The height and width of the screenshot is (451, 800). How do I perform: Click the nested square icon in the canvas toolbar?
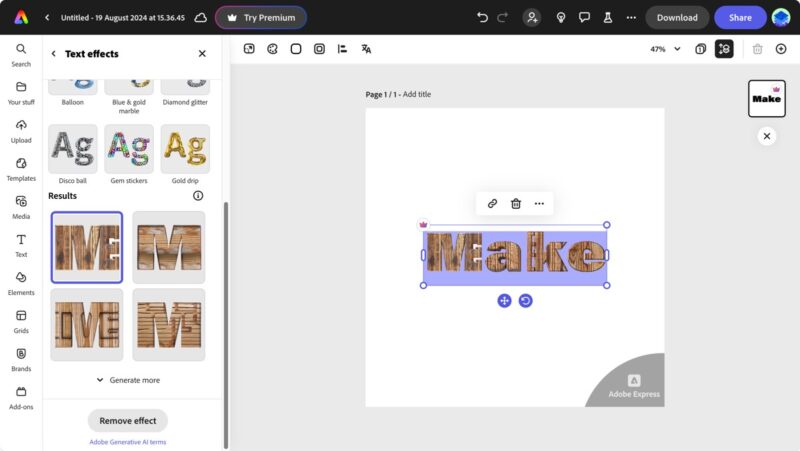click(x=319, y=49)
